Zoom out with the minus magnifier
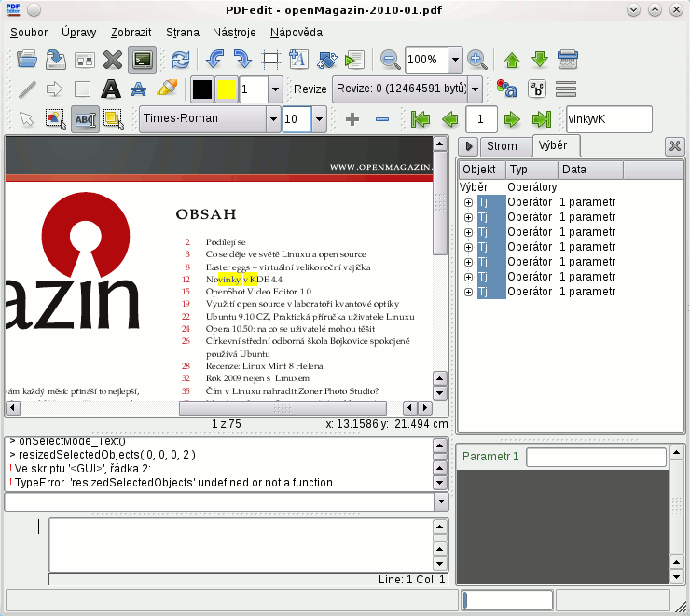 [391, 60]
